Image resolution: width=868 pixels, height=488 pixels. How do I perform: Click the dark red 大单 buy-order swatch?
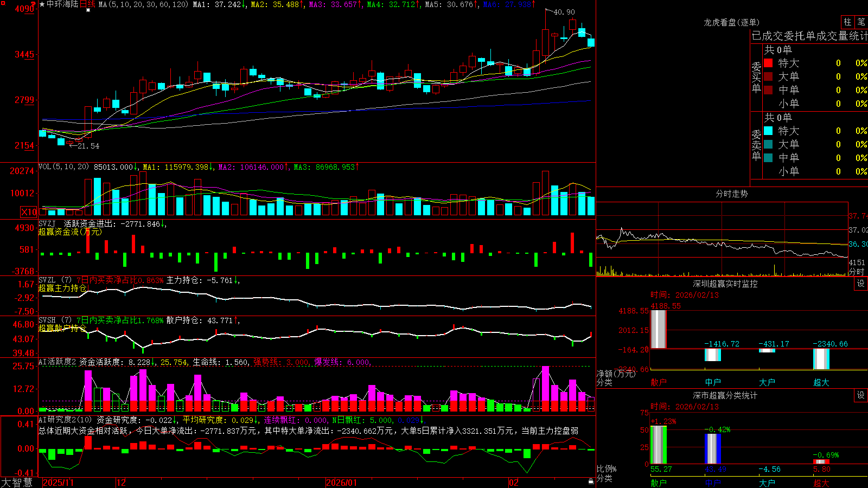[768, 76]
